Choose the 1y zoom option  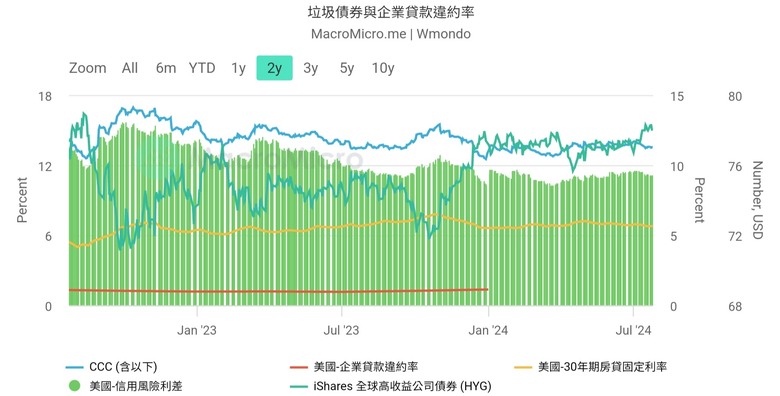[x=238, y=68]
